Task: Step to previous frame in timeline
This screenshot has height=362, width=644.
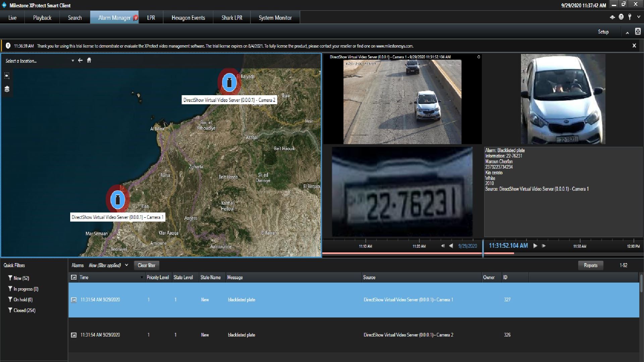Action: [443, 246]
